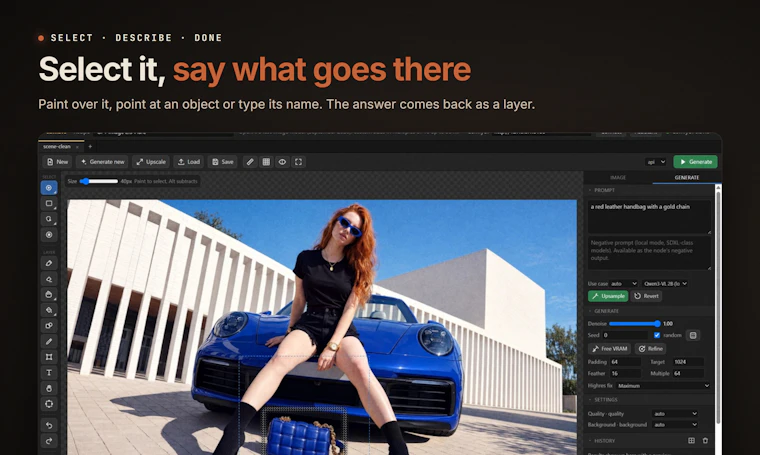Toggle the grid icon in toolbar
Screen dimensions: 760x455
point(266,162)
